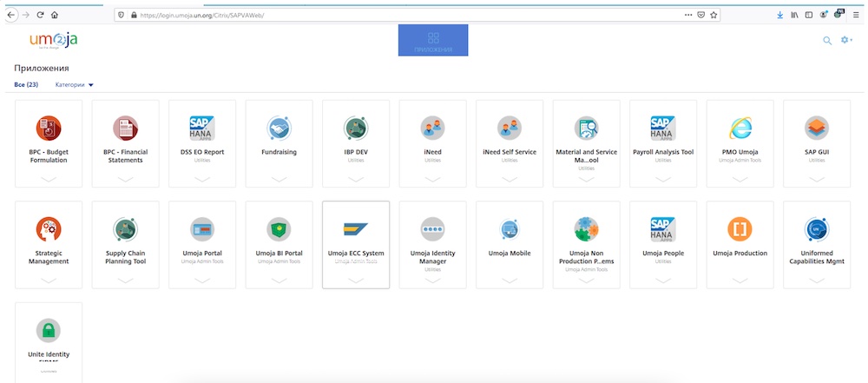Expand details chevron under Strategic Management
Viewport: 868px width, 383px height.
49,281
